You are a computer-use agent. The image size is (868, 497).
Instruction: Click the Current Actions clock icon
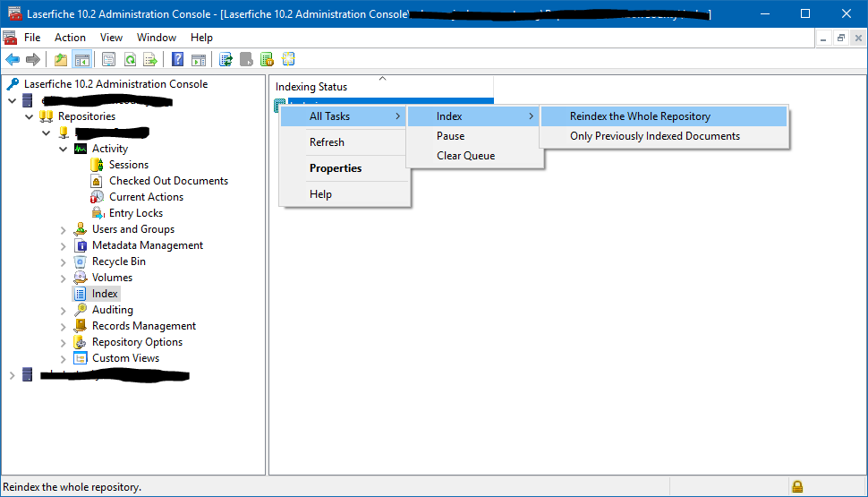tap(97, 197)
